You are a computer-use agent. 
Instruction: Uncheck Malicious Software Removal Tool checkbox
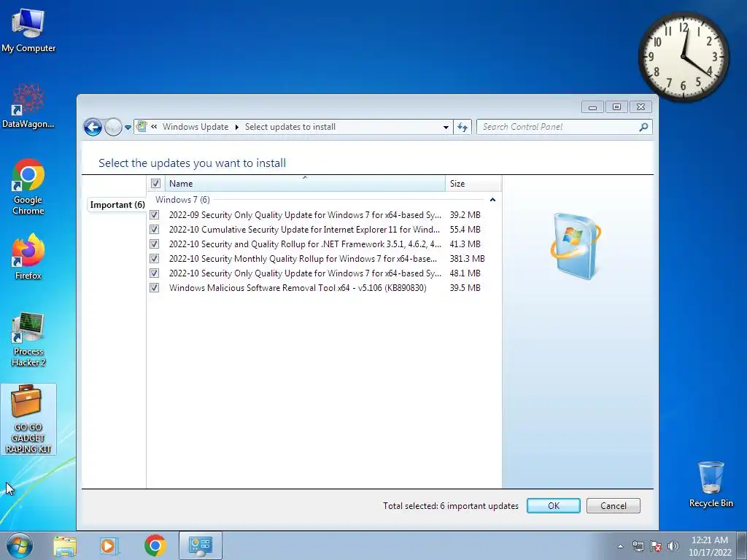point(155,287)
